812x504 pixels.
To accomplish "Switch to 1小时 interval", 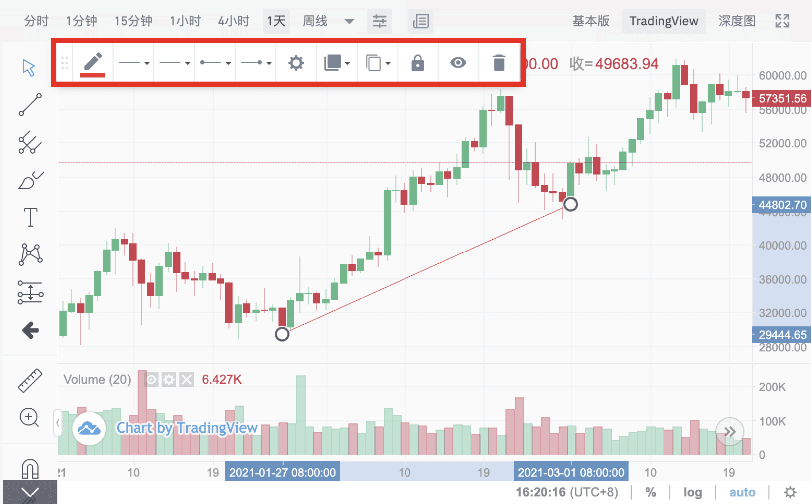I will click(185, 21).
